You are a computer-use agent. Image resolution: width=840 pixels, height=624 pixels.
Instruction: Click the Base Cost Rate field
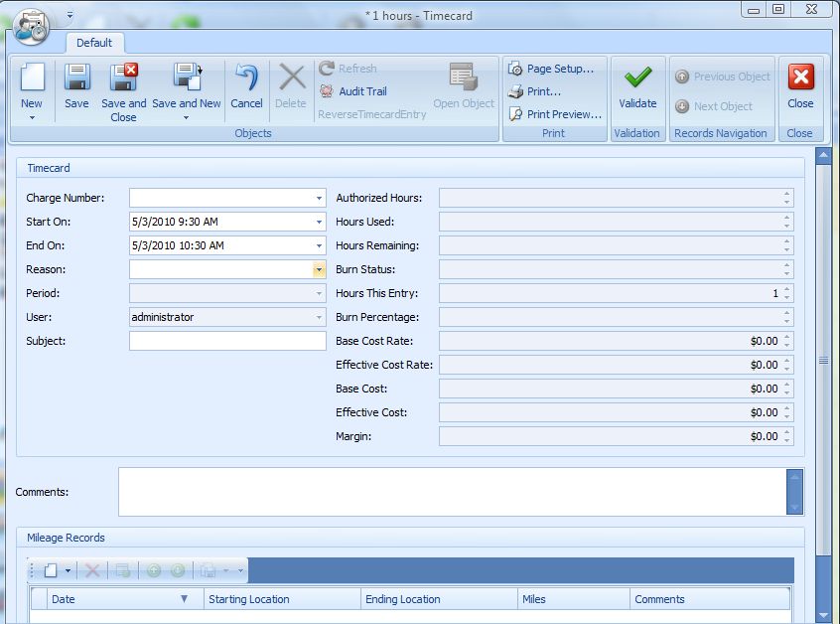[x=616, y=341]
